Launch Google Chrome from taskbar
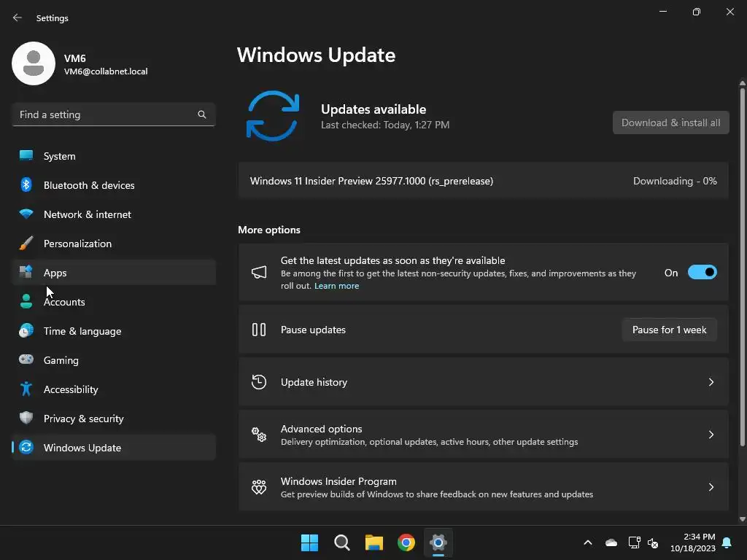This screenshot has width=747, height=560. (x=406, y=542)
